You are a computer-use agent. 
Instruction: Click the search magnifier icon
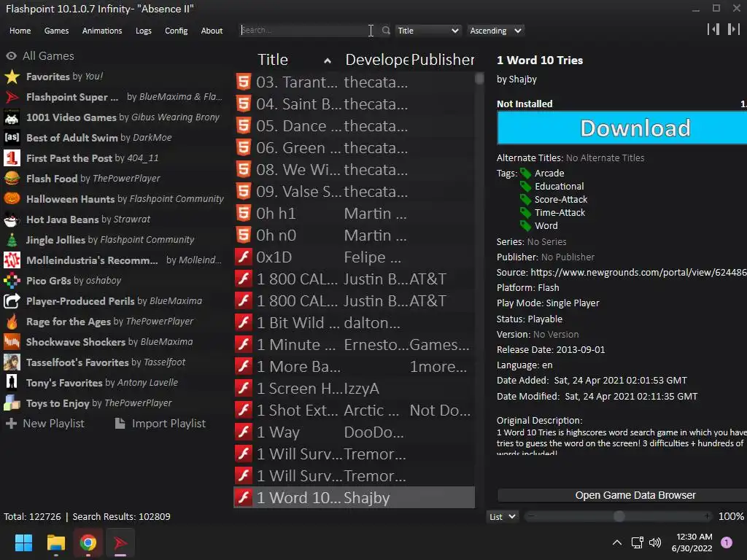pyautogui.click(x=386, y=31)
